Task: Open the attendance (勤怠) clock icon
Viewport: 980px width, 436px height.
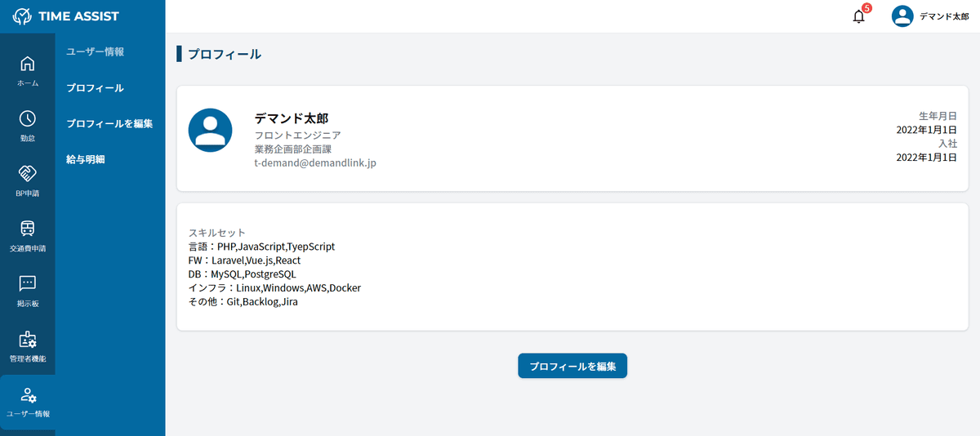Action: (x=28, y=118)
